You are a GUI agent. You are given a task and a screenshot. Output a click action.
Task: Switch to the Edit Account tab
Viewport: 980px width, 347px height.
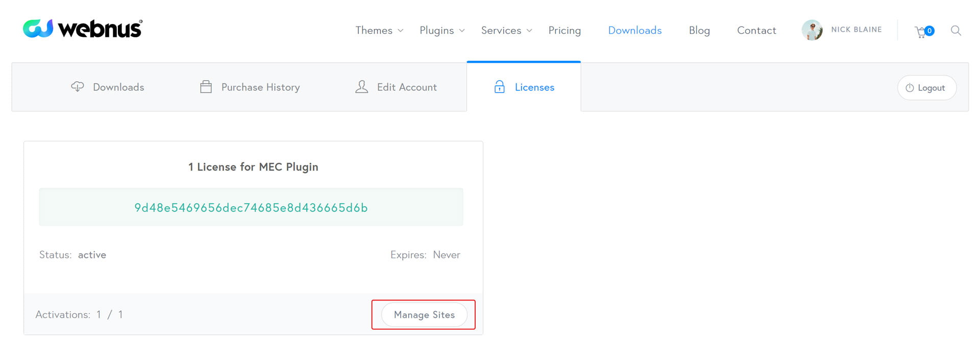click(406, 87)
